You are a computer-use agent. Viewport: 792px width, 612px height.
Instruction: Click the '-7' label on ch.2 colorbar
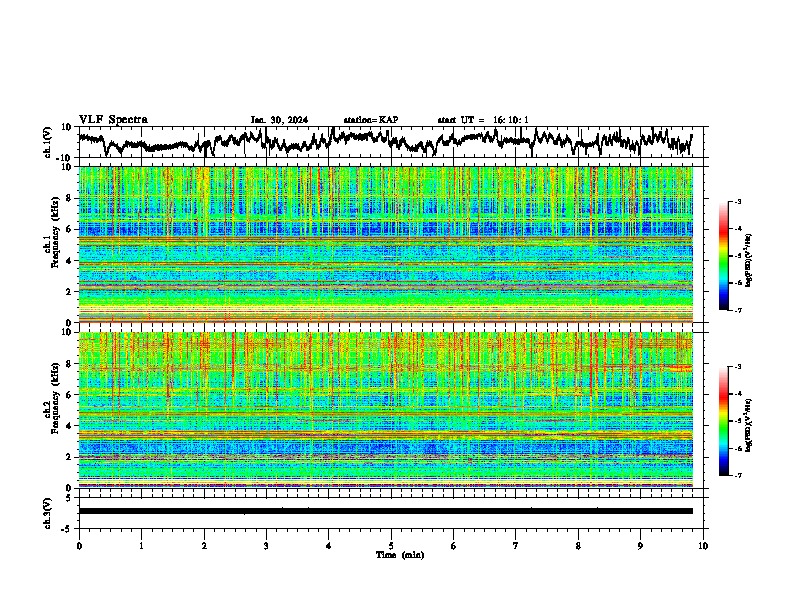tap(737, 475)
